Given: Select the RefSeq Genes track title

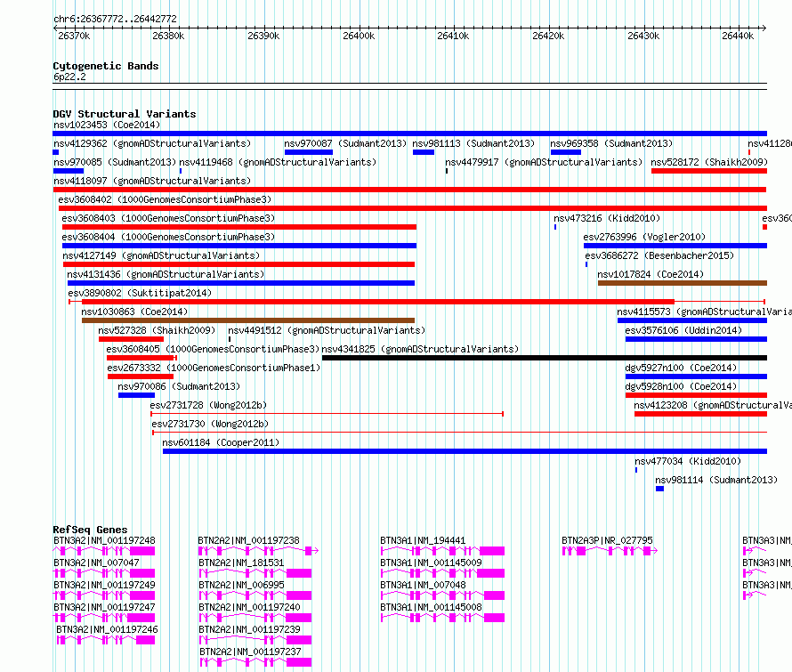Looking at the screenshot, I should coord(90,530).
